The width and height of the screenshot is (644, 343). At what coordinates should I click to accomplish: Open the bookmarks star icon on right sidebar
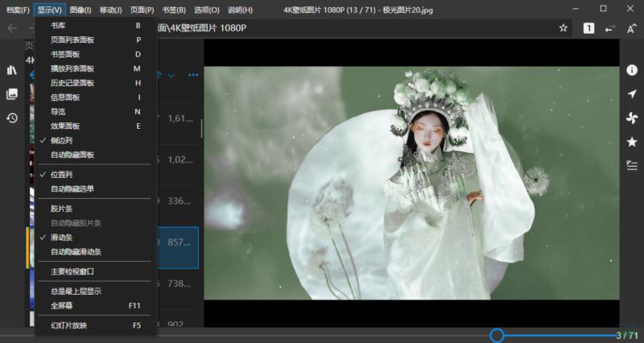pos(632,143)
